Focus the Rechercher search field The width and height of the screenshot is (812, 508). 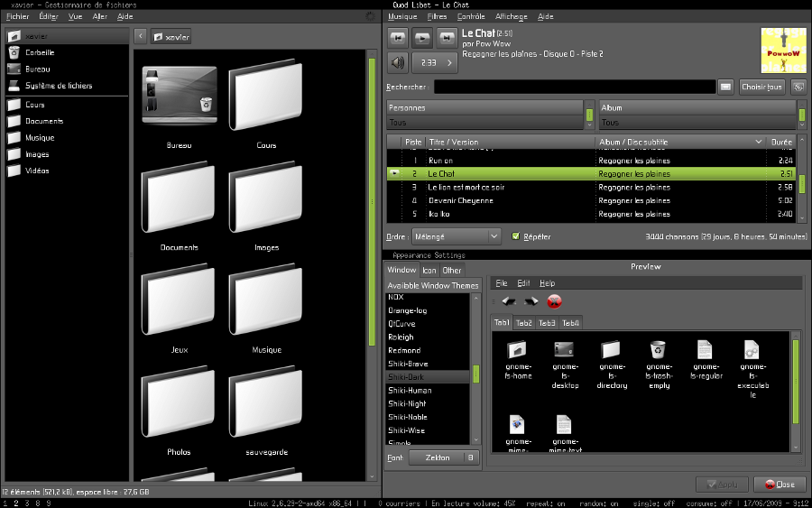pyautogui.click(x=575, y=87)
